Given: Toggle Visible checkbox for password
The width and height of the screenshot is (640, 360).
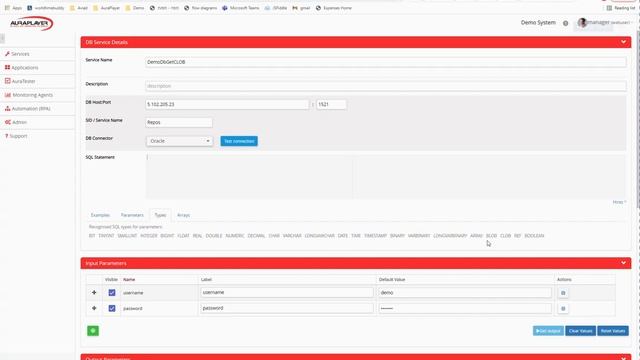Looking at the screenshot, I should pyautogui.click(x=112, y=309).
